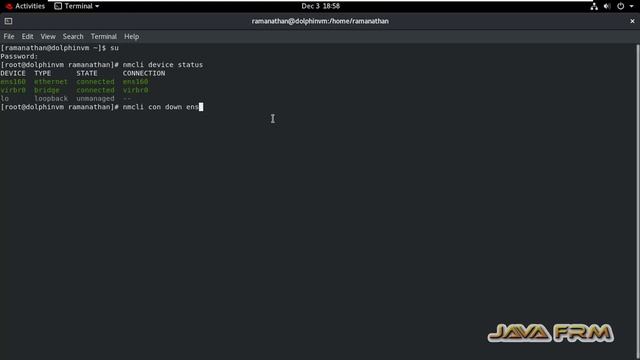Expand the system menu arrow
Viewport: 640px width, 360px height.
[x=631, y=6]
